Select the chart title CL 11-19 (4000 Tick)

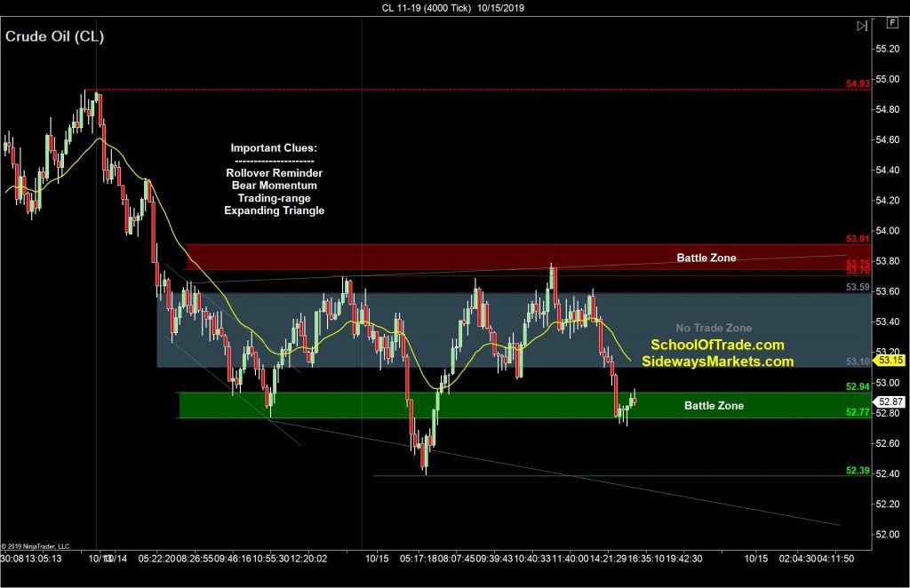click(427, 7)
